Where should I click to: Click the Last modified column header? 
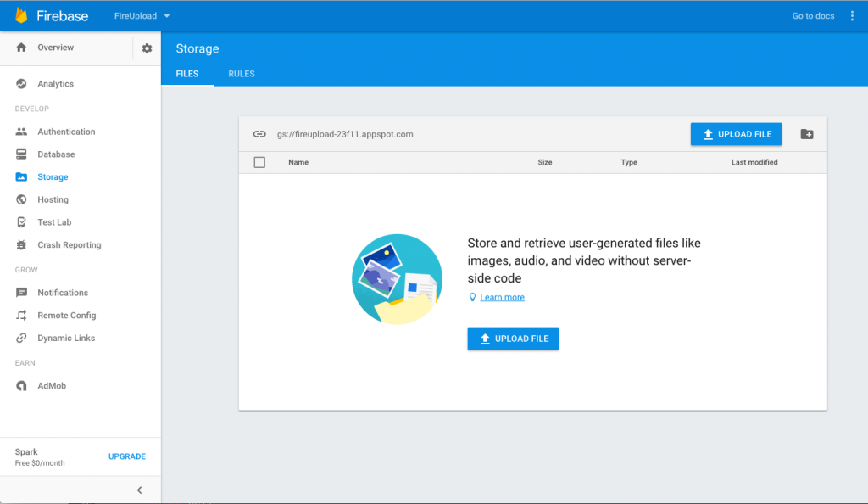tap(754, 162)
